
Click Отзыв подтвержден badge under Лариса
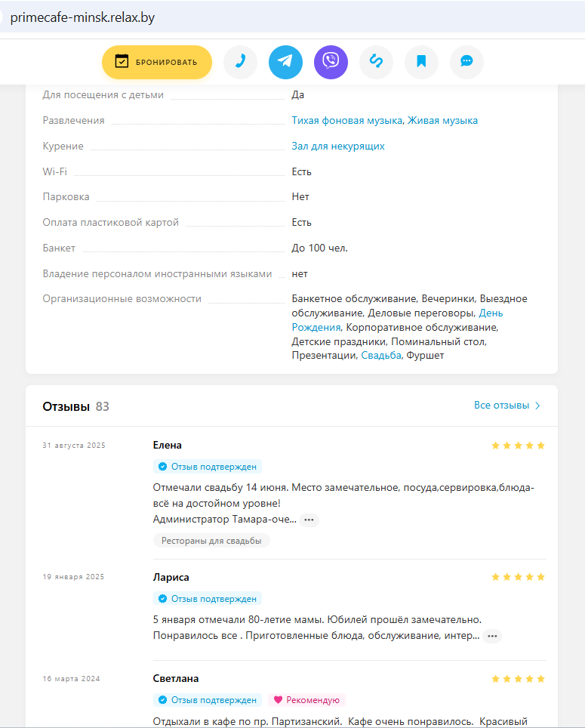click(208, 598)
